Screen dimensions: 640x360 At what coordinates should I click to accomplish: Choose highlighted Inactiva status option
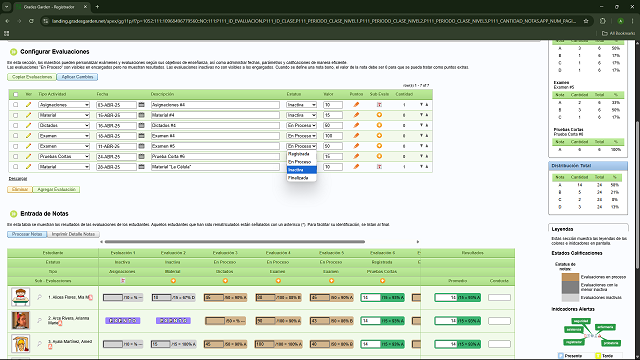(x=302, y=170)
